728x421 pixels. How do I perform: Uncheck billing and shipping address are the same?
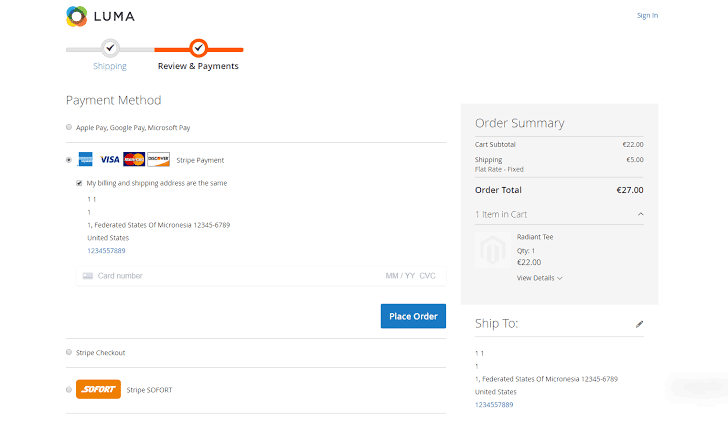79,183
